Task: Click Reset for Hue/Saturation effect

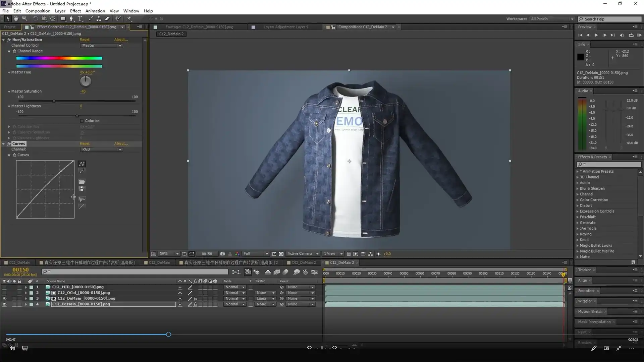Action: [x=85, y=40]
